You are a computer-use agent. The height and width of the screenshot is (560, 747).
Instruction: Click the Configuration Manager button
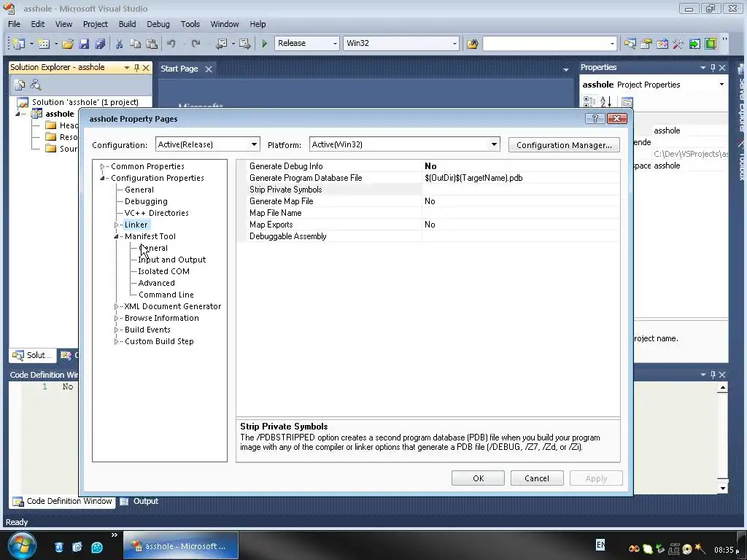[564, 145]
